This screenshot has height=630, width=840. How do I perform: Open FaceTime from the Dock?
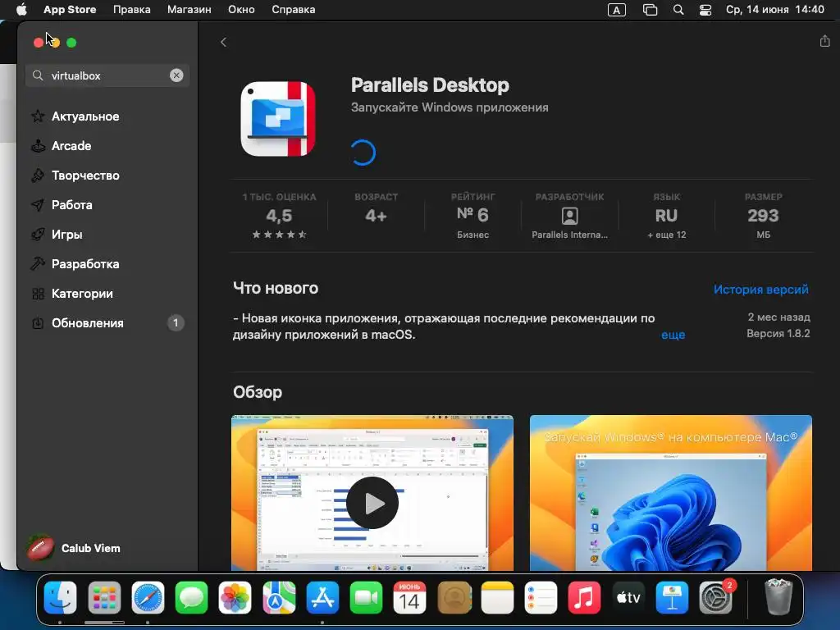coord(366,597)
